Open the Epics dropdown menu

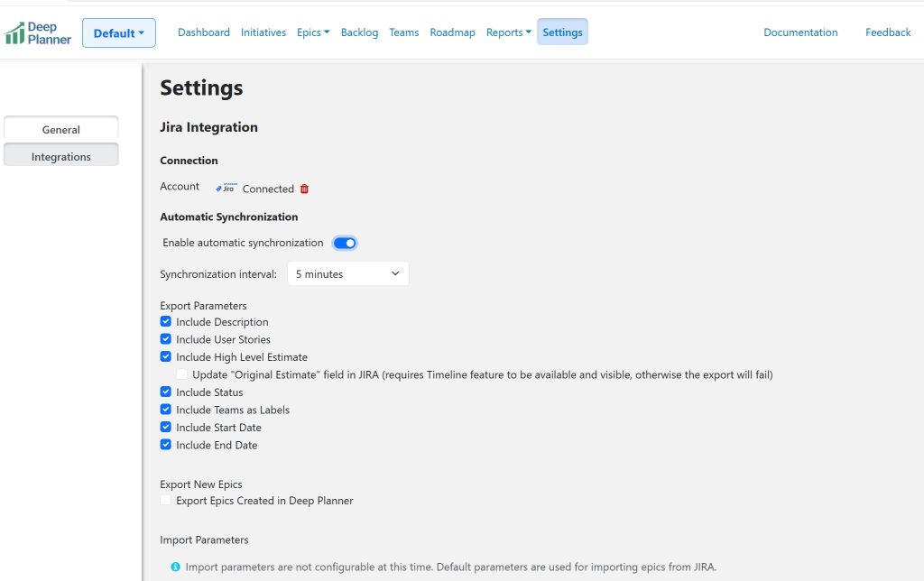click(x=313, y=32)
